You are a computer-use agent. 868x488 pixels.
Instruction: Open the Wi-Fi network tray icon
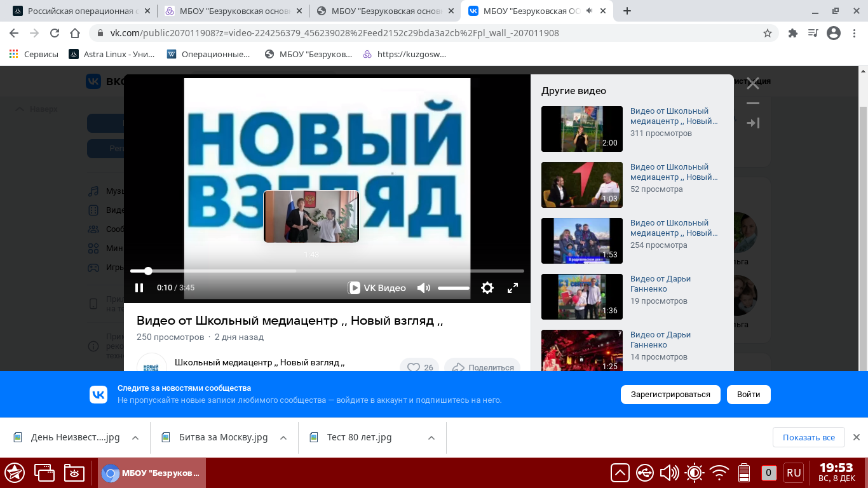point(719,473)
